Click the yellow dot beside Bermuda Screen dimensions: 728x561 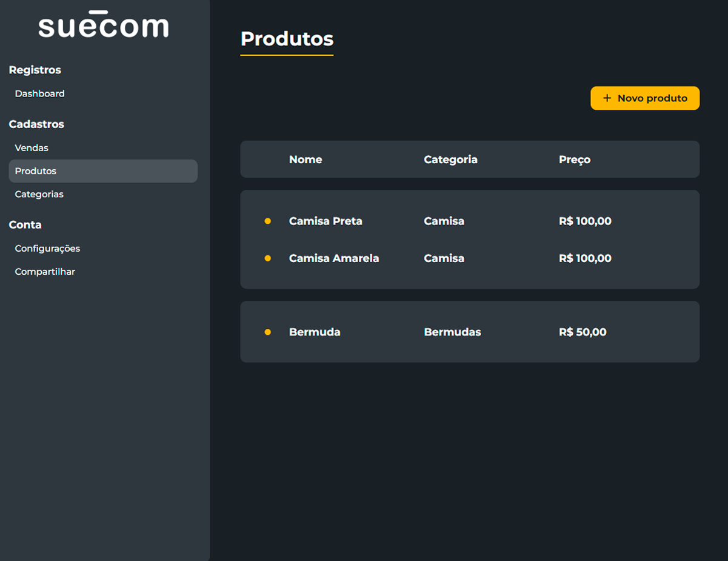[268, 332]
